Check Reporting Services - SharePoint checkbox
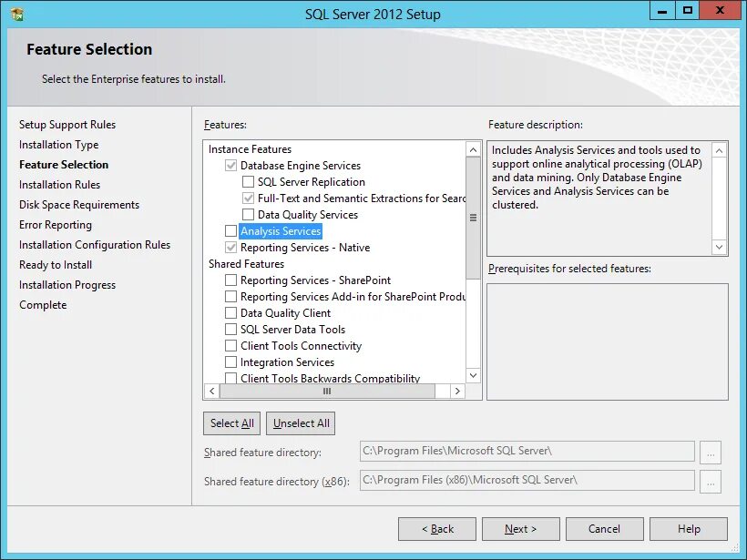The image size is (747, 560). click(231, 280)
